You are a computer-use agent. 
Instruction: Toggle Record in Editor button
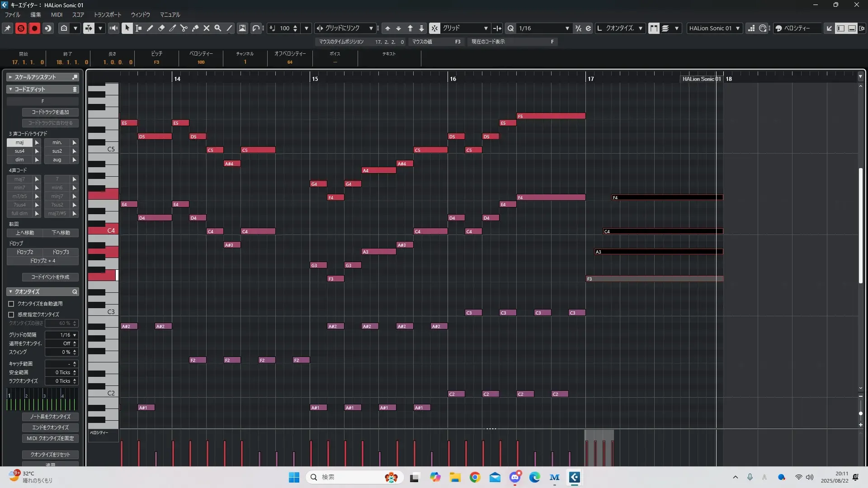pos(34,28)
